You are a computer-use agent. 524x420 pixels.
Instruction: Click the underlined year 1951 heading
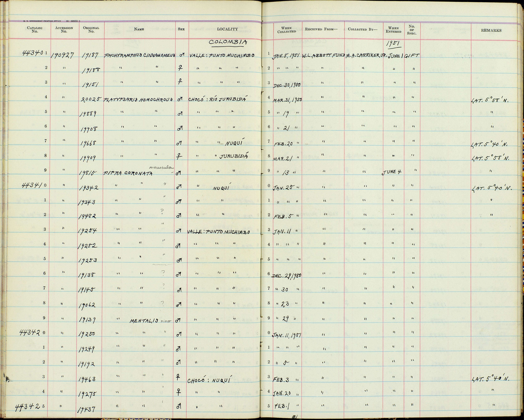click(393, 44)
